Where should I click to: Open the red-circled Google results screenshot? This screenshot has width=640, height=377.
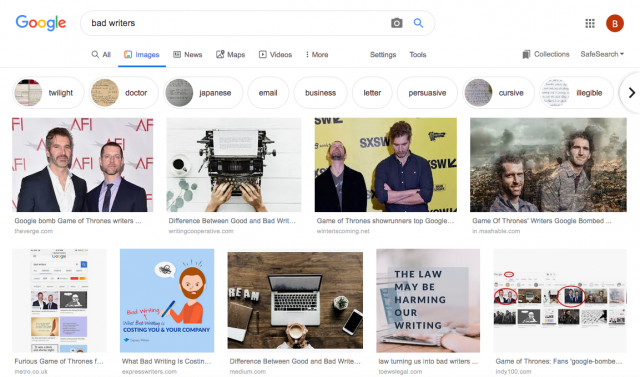pyautogui.click(x=560, y=301)
